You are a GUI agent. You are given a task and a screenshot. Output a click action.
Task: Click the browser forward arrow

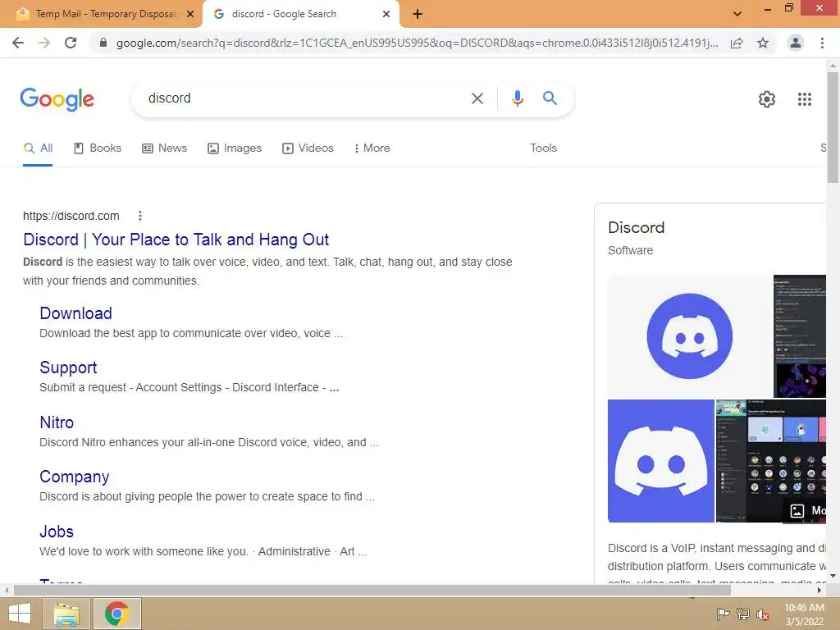[x=44, y=43]
